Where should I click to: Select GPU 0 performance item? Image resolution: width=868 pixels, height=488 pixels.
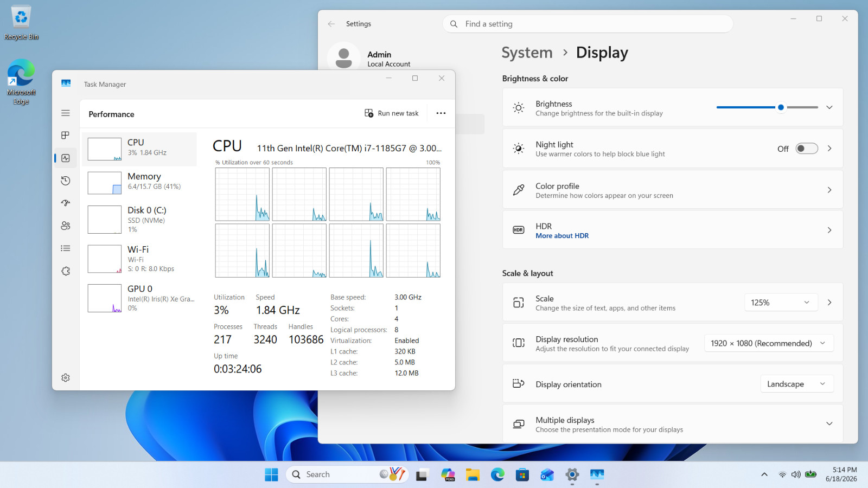139,298
